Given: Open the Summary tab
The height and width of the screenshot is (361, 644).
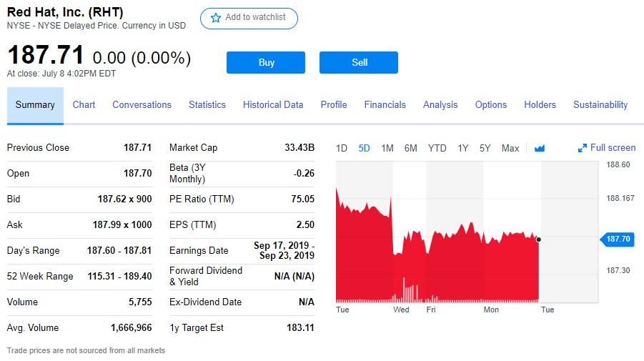Looking at the screenshot, I should coord(35,105).
